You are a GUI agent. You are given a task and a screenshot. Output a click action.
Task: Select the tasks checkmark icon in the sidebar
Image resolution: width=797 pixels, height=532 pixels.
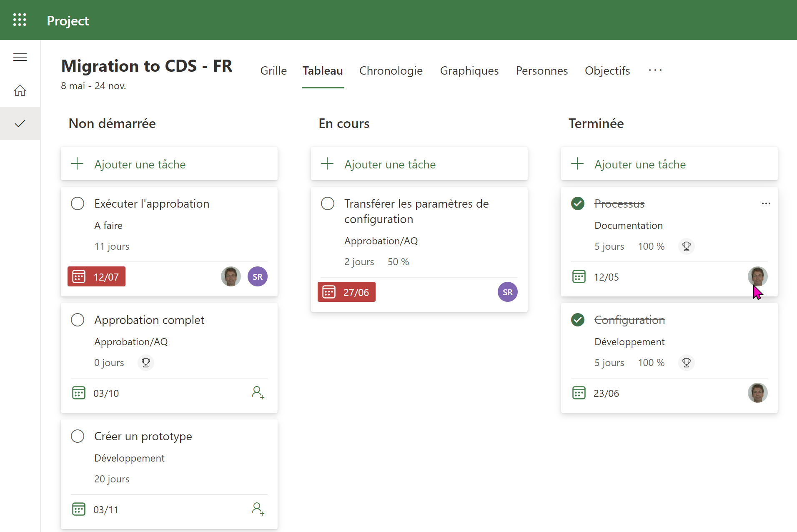click(x=20, y=123)
